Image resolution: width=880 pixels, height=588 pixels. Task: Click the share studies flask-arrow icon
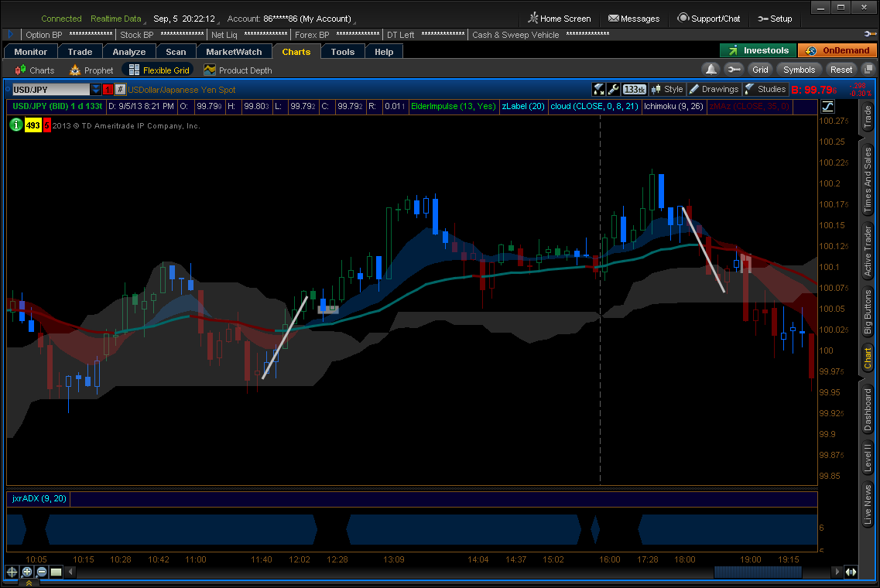[x=599, y=89]
